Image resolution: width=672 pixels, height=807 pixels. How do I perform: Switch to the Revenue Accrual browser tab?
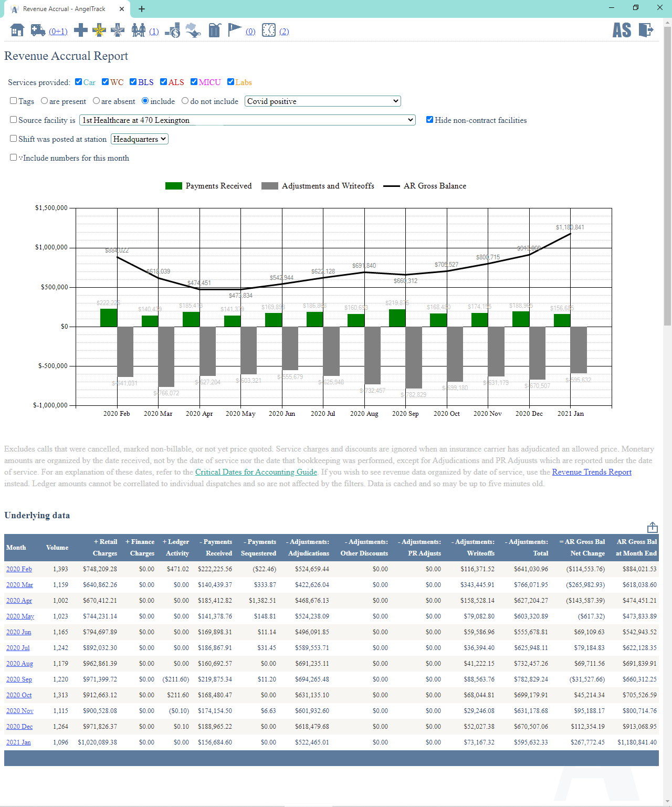(63, 8)
